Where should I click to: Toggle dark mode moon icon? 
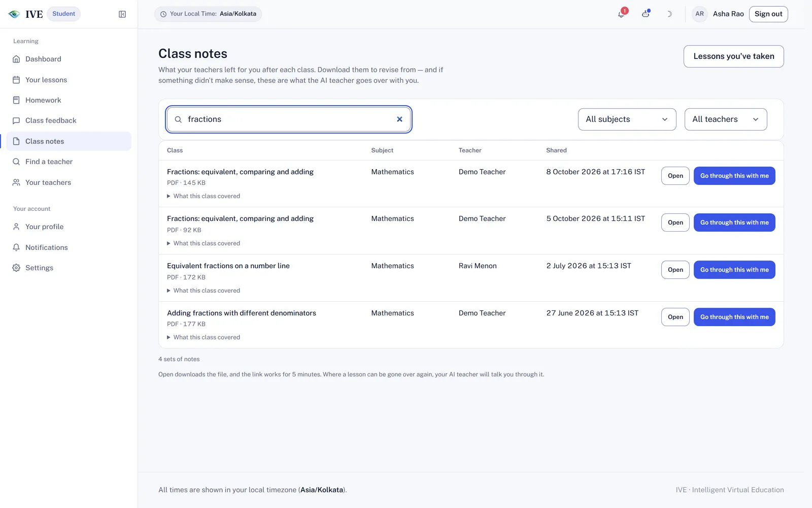669,14
